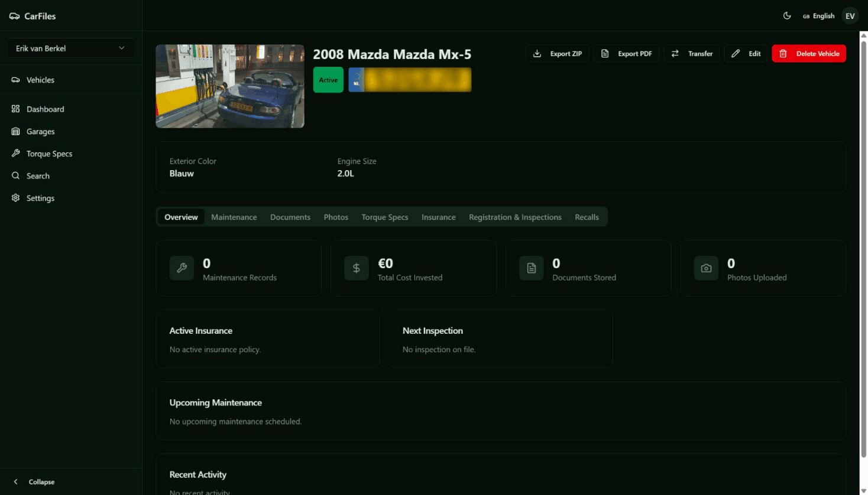Click the 'Recent Activity' heading
Image resolution: width=868 pixels, height=495 pixels.
tap(198, 475)
